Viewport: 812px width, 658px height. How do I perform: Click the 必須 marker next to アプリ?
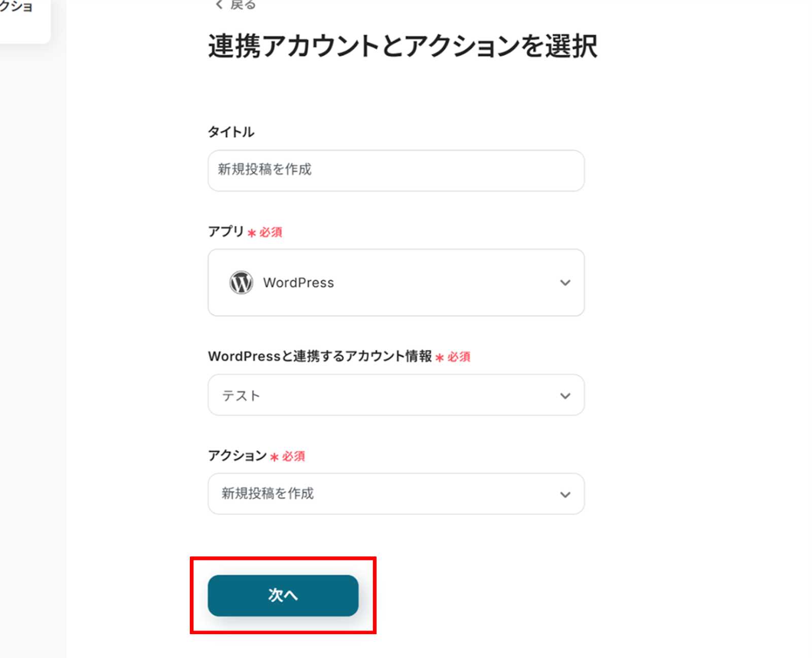(270, 233)
